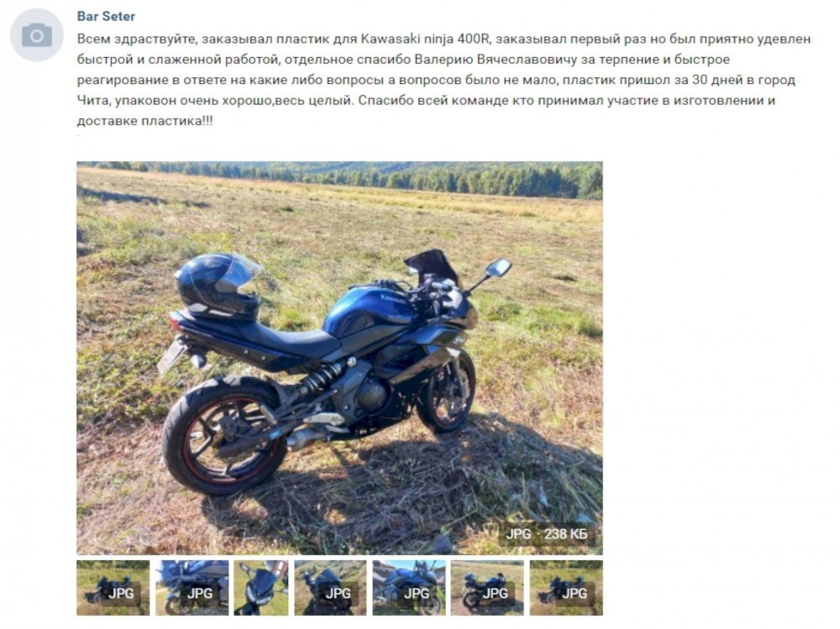Click the JPG · 238 КБ file badge
Screen dimensions: 840x629
click(x=547, y=534)
